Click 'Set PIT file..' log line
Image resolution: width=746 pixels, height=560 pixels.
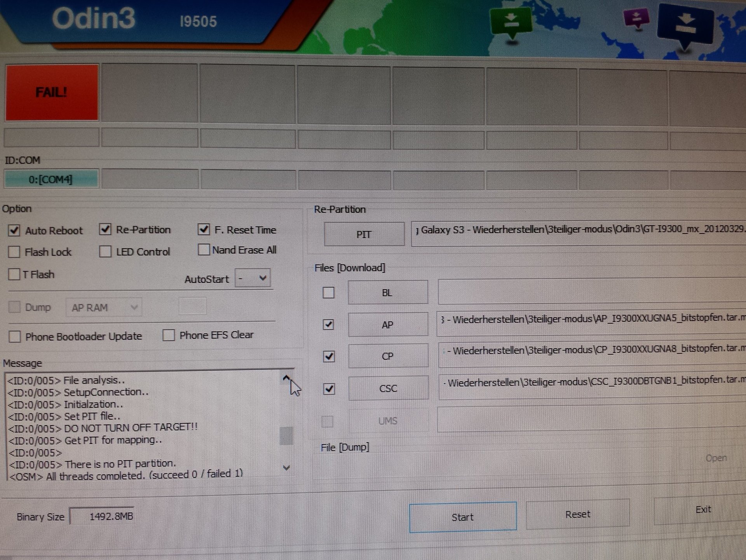pos(64,416)
